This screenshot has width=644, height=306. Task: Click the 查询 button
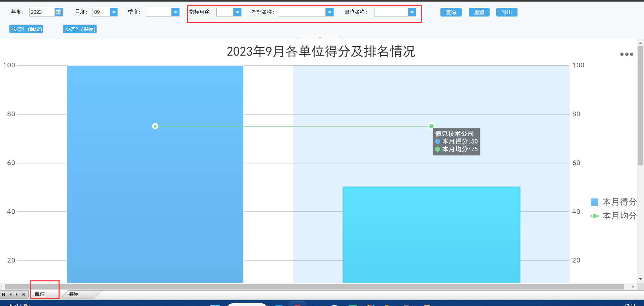coord(451,12)
